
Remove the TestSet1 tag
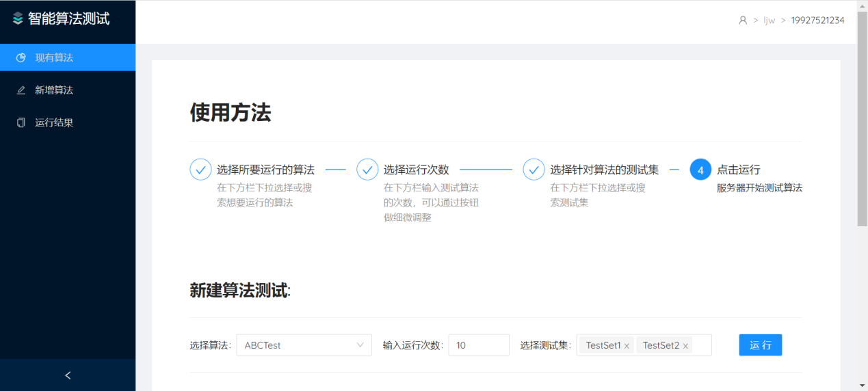(x=627, y=346)
